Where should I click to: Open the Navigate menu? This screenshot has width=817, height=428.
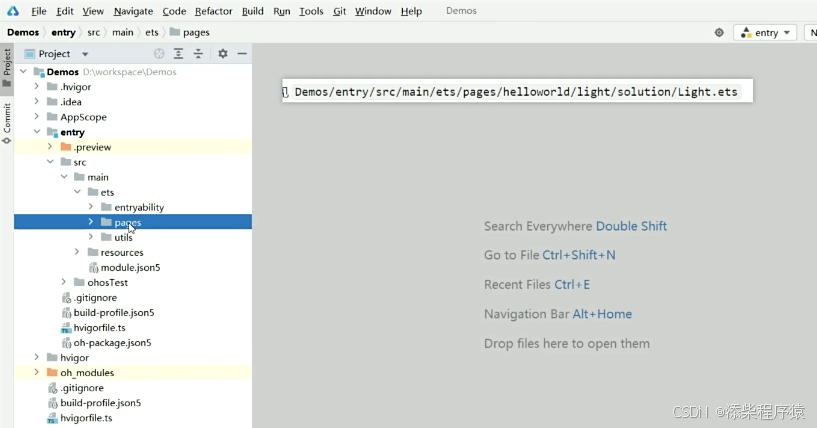pos(133,11)
